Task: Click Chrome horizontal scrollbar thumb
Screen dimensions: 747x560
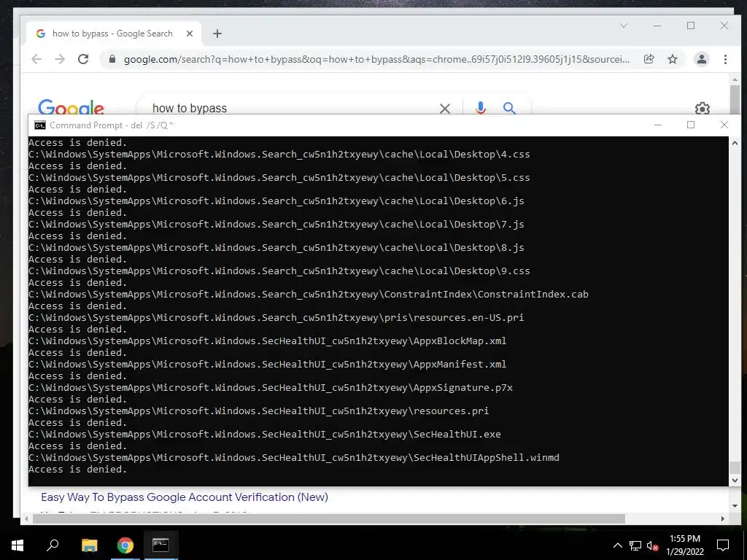Action: pos(329,518)
